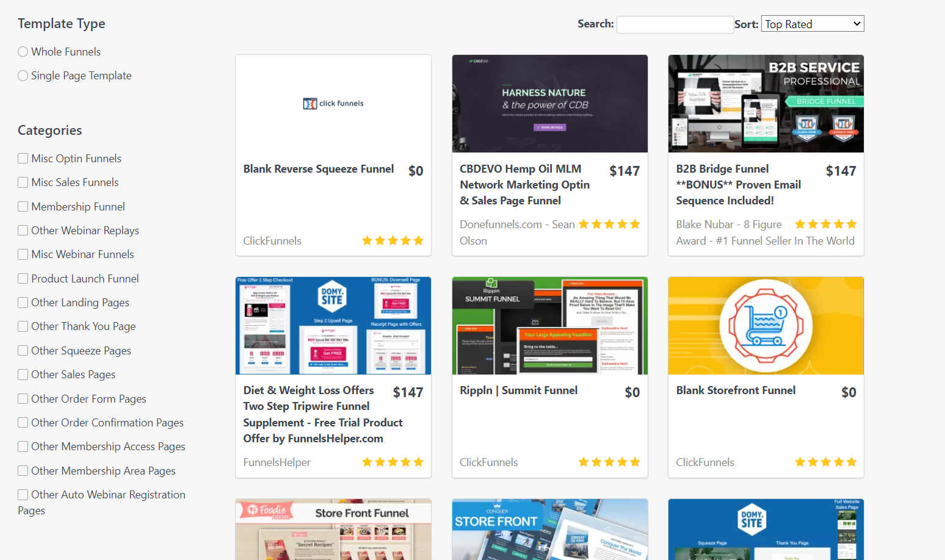Viewport: 945px width, 560px height.
Task: Open the Conquer Store Front thumbnail
Action: click(550, 529)
